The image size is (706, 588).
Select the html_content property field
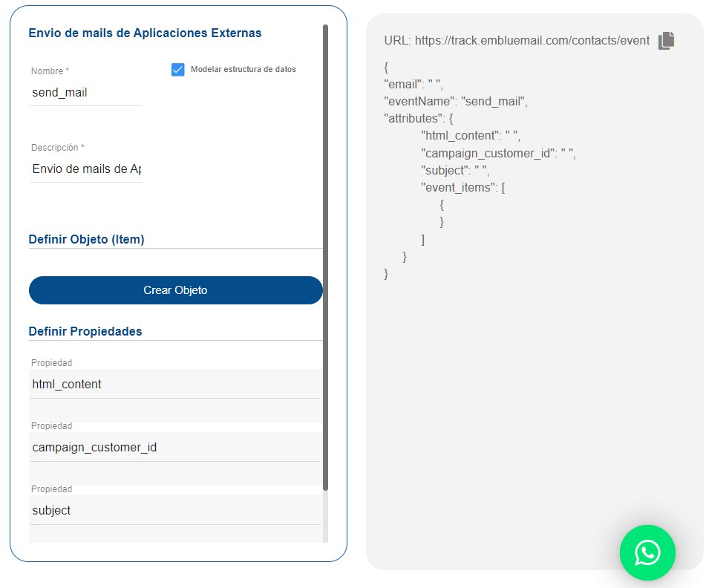click(x=175, y=384)
